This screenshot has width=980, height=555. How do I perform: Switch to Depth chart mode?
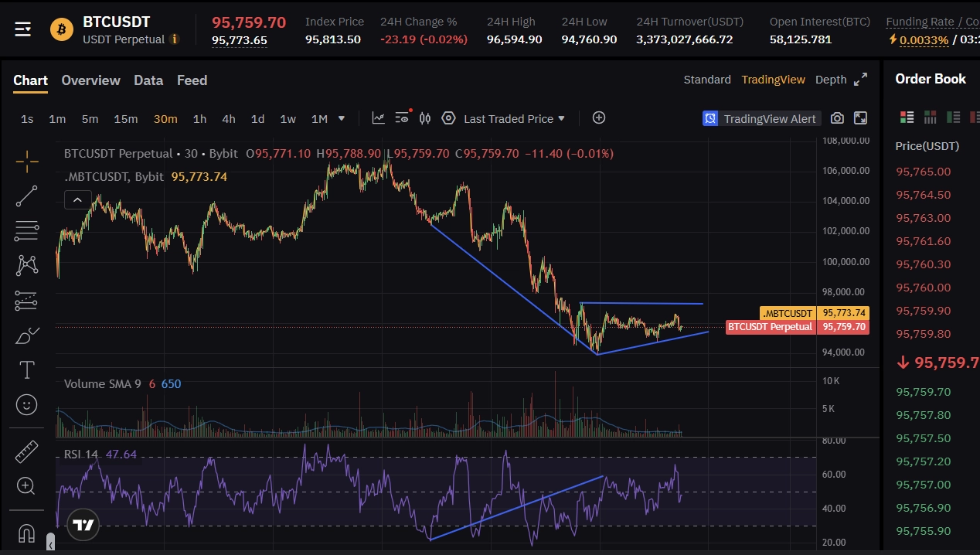tap(831, 80)
